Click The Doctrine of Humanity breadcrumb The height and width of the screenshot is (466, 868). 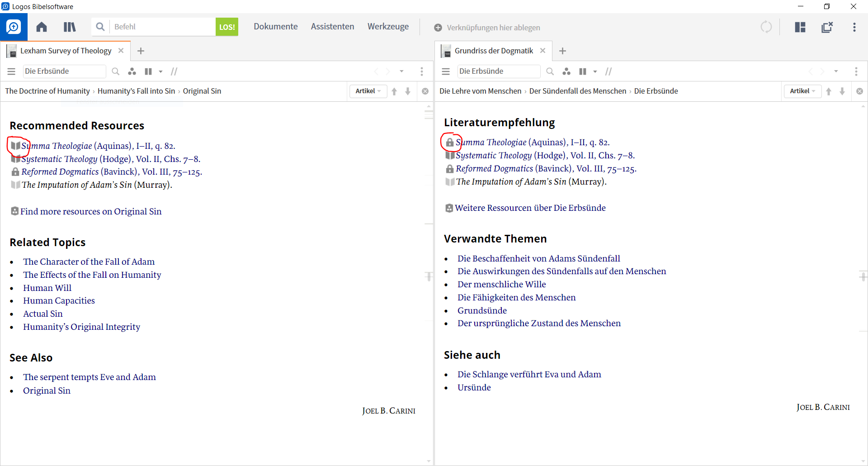coord(47,91)
